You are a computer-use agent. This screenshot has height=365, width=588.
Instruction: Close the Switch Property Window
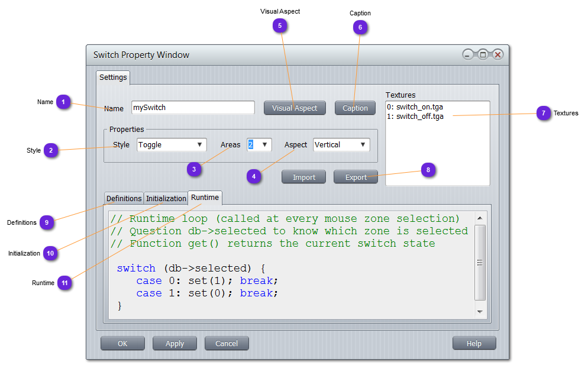tap(497, 55)
